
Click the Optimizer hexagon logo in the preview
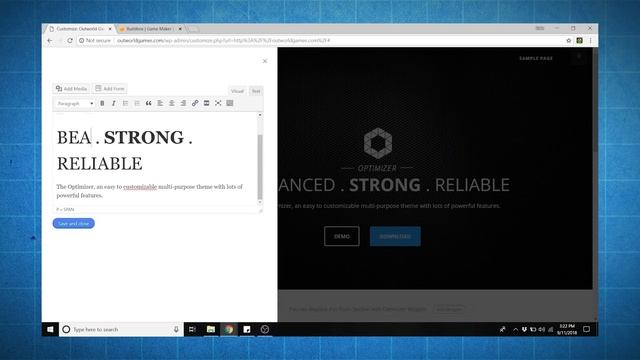378,143
